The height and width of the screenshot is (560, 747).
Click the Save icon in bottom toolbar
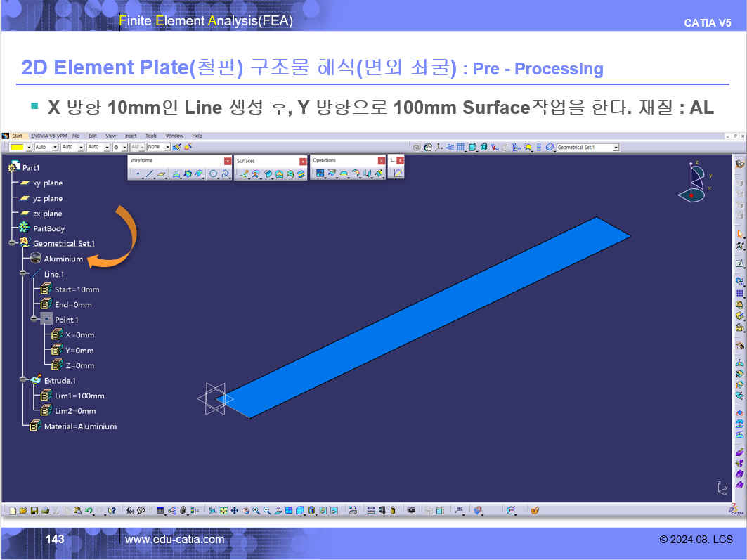tap(34, 510)
